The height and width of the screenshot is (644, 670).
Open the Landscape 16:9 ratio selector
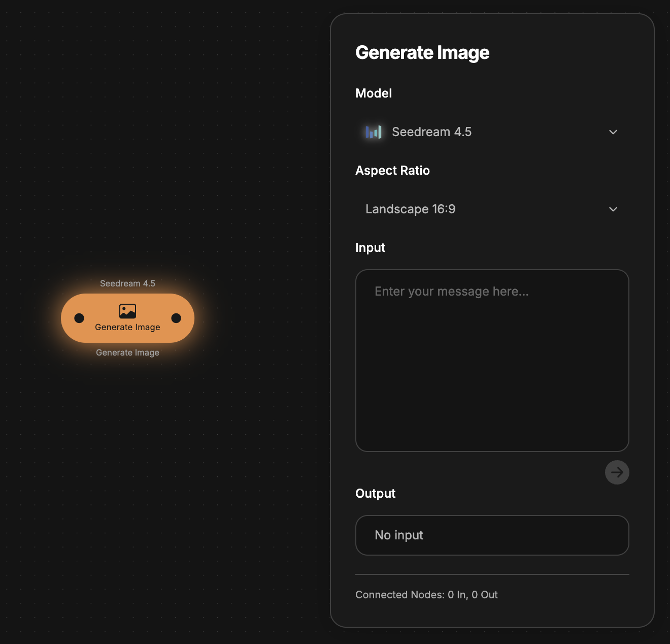click(x=410, y=209)
